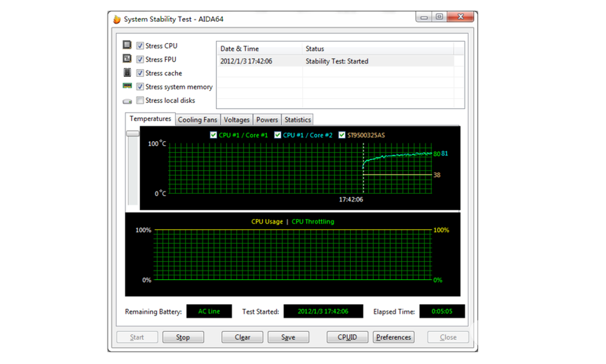The height and width of the screenshot is (364, 606).
Task: Toggle CPU #1 / Core #1 graph checkbox
Action: coord(213,135)
